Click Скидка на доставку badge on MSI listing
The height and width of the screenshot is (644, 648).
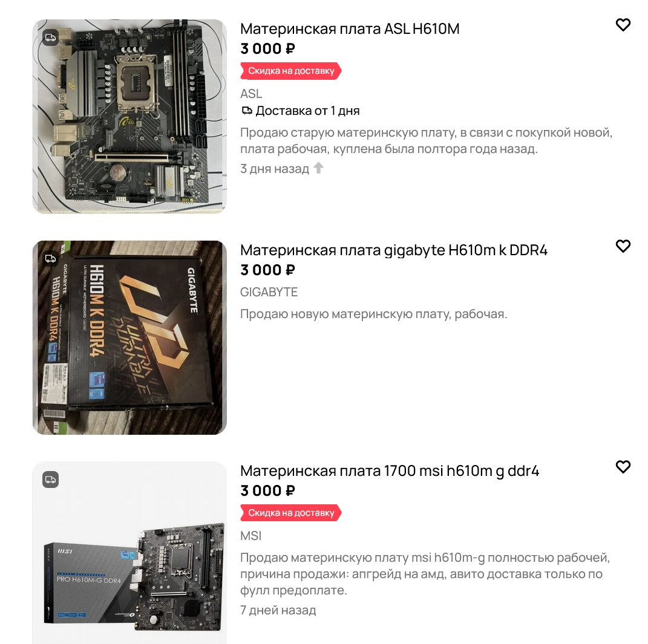point(291,513)
